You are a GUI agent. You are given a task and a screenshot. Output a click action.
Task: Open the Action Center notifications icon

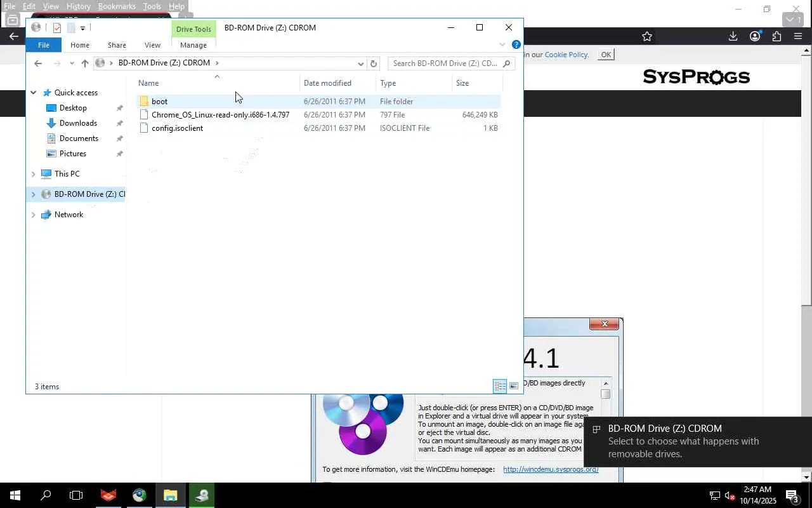tap(792, 496)
